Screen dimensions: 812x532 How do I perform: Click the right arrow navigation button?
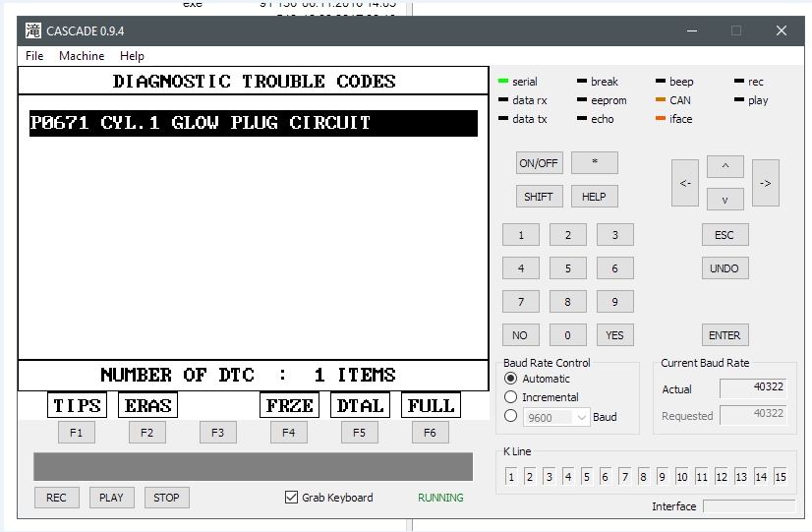coord(765,183)
